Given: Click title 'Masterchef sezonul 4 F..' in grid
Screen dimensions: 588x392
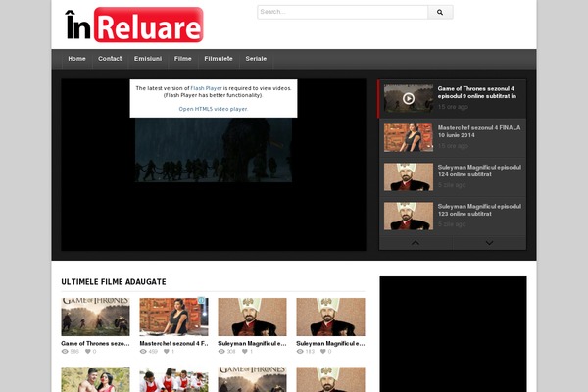Looking at the screenshot, I should (174, 343).
